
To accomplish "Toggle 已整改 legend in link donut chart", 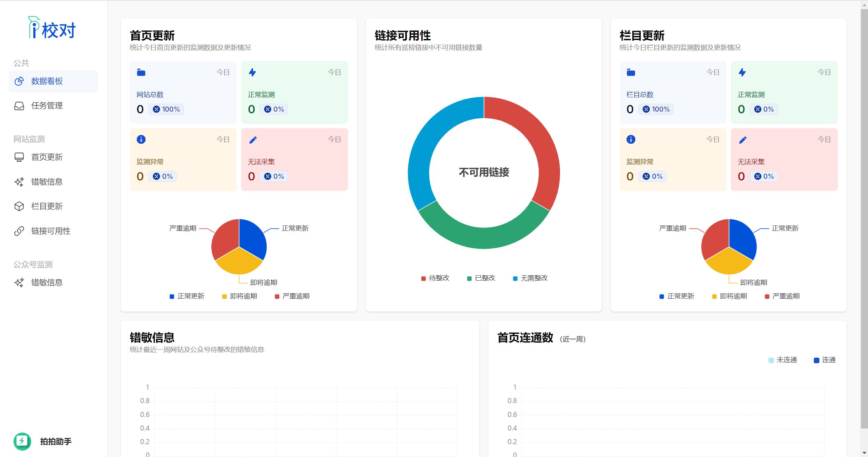I will [481, 278].
